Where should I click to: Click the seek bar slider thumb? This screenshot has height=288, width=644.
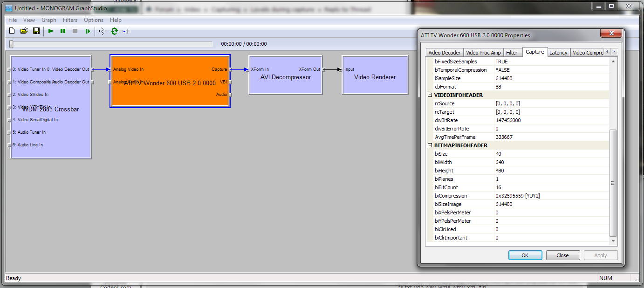pyautogui.click(x=12, y=44)
